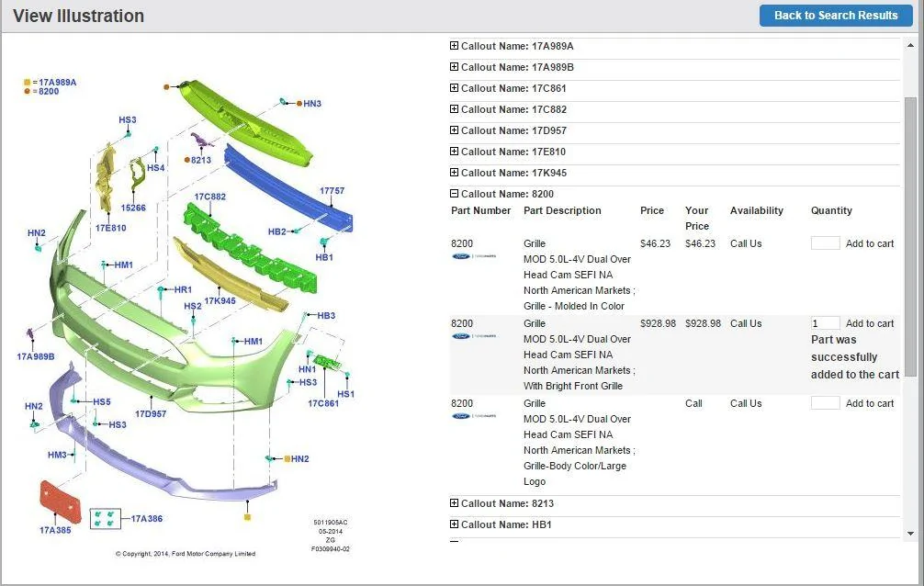Viewport: 924px width, 586px height.
Task: Click the HS1 callout label
Action: (346, 394)
